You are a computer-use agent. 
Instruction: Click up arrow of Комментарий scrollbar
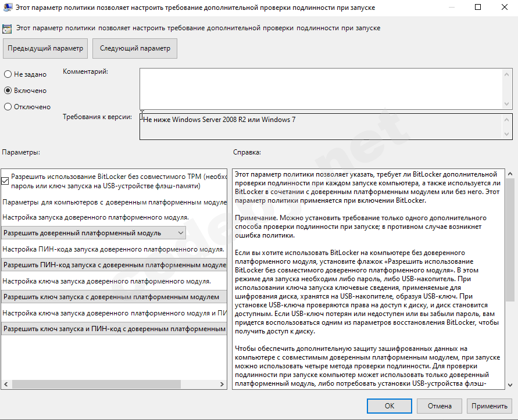pyautogui.click(x=507, y=74)
